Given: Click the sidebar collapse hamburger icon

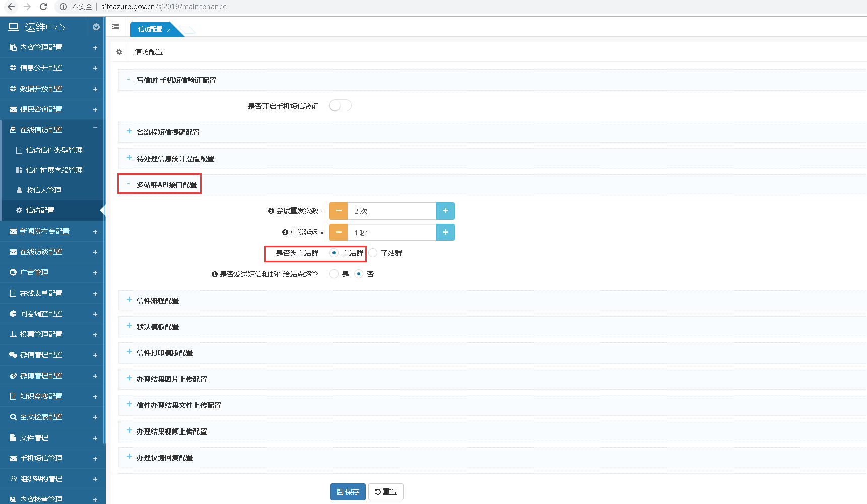Looking at the screenshot, I should click(x=115, y=27).
